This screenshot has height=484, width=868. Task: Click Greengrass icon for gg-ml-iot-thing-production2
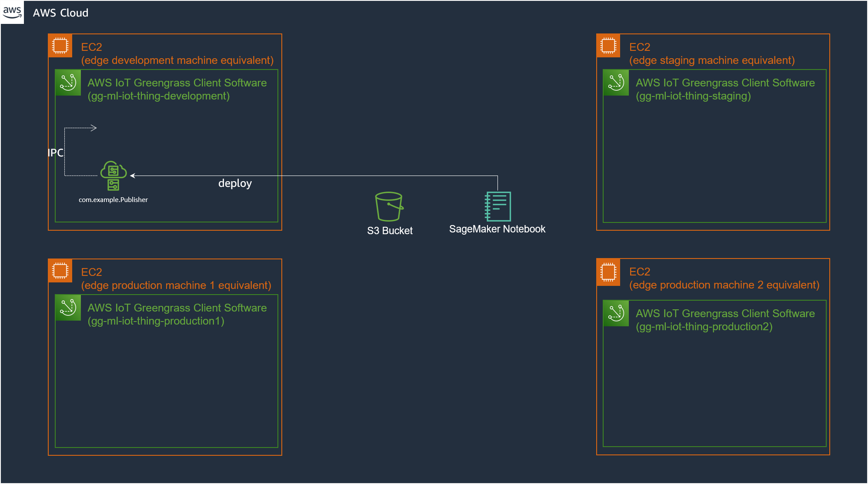coord(616,313)
